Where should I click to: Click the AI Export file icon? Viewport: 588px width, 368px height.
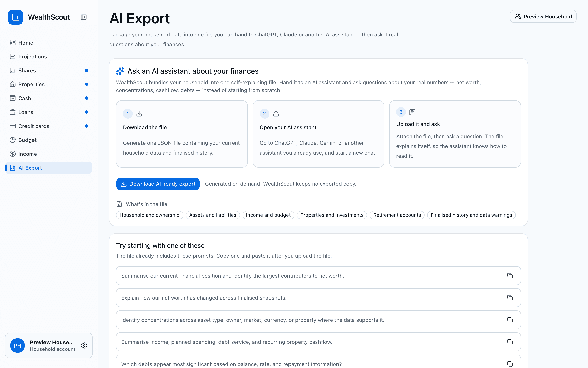click(13, 168)
